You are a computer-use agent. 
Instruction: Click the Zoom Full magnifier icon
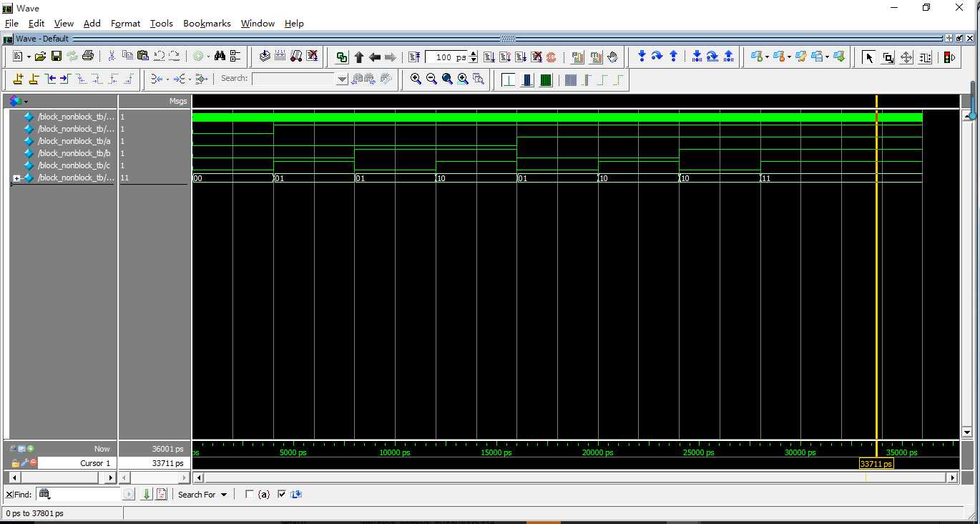[447, 79]
